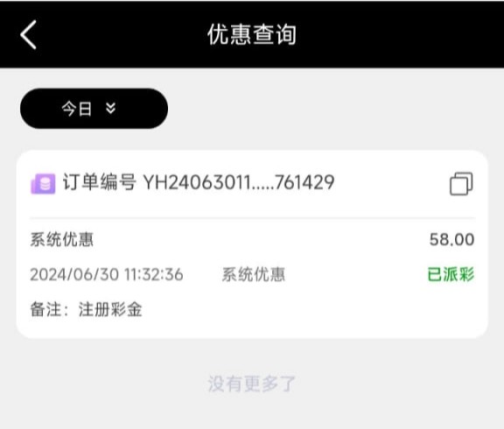Go back using the left arrow icon

[x=28, y=34]
